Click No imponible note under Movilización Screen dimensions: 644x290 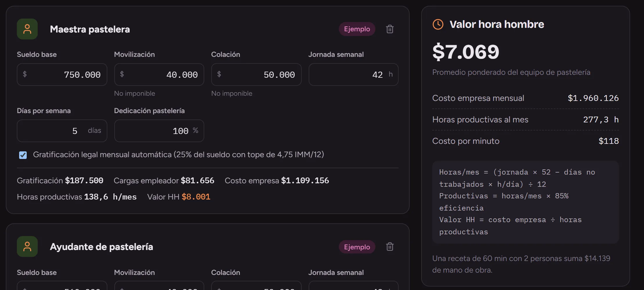click(x=135, y=93)
